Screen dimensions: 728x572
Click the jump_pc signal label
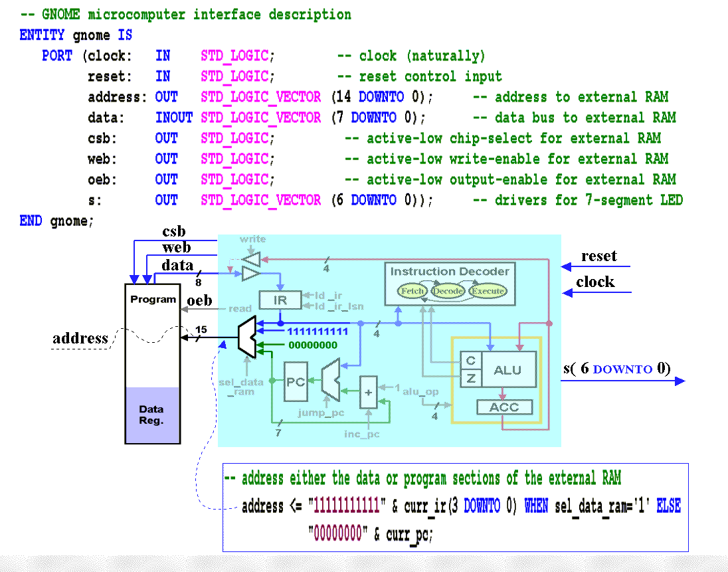click(x=321, y=413)
